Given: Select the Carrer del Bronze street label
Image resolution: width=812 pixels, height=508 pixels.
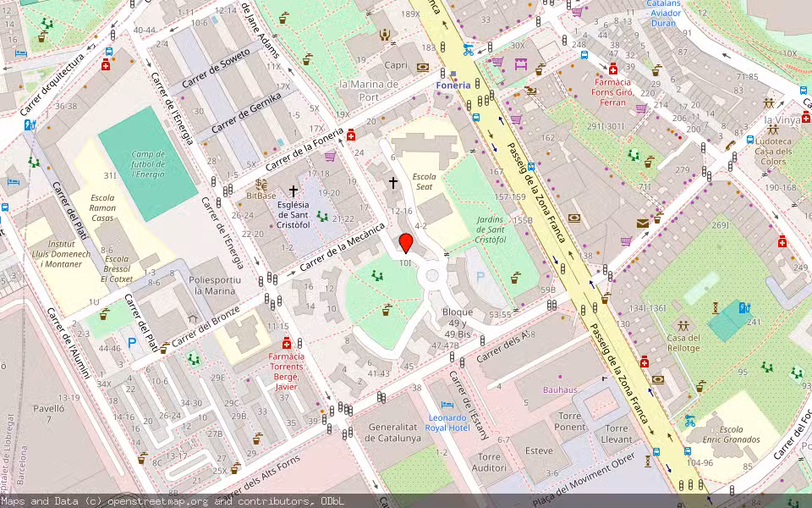Looking at the screenshot, I should click(x=206, y=327).
